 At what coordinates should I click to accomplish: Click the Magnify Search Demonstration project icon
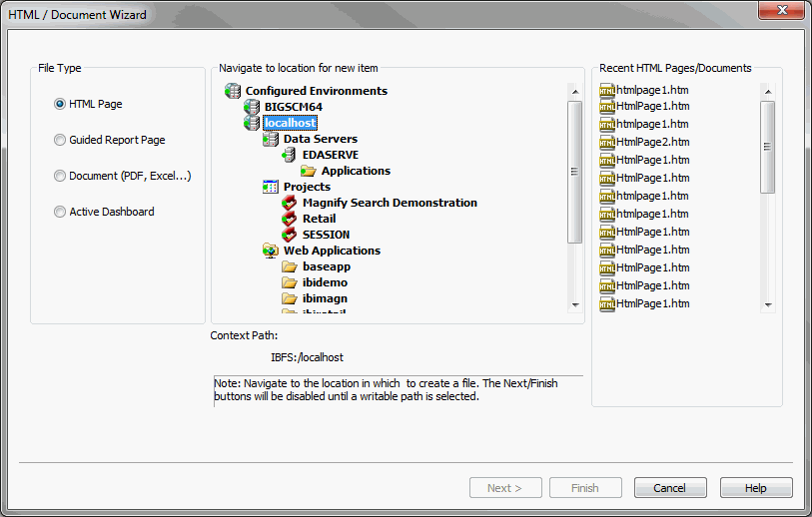pos(289,203)
